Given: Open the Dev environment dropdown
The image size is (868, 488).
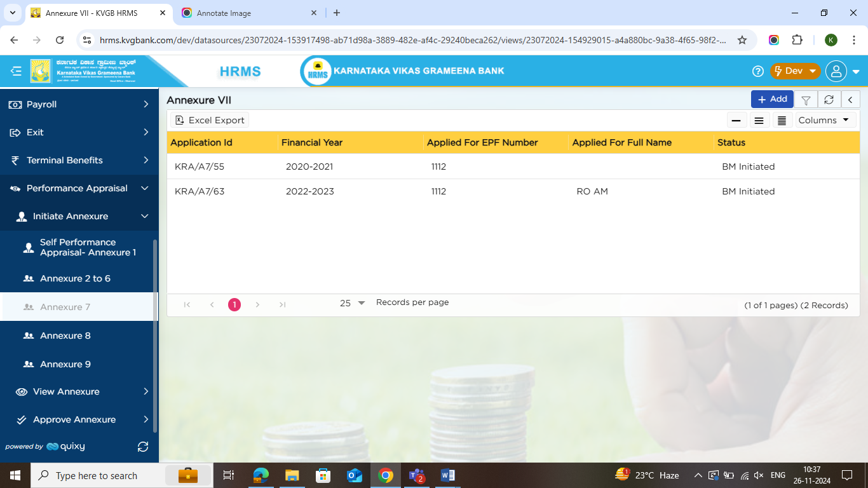Looking at the screenshot, I should [795, 71].
